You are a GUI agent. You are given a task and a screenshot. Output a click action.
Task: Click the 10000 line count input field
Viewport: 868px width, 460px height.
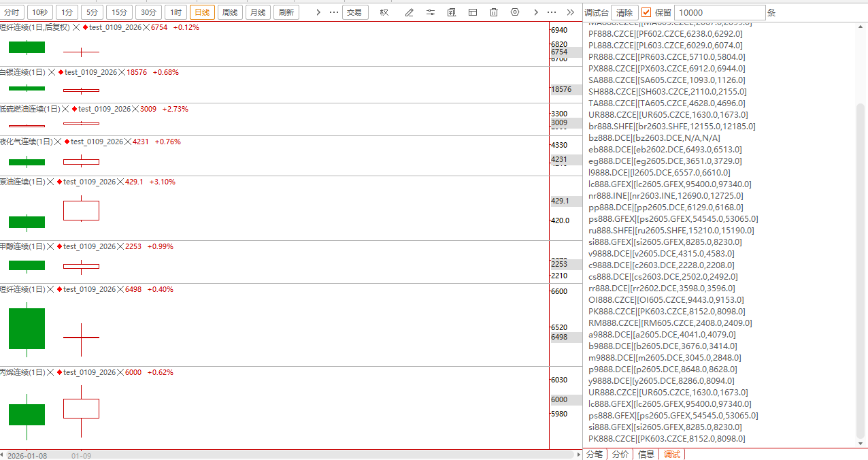point(720,12)
